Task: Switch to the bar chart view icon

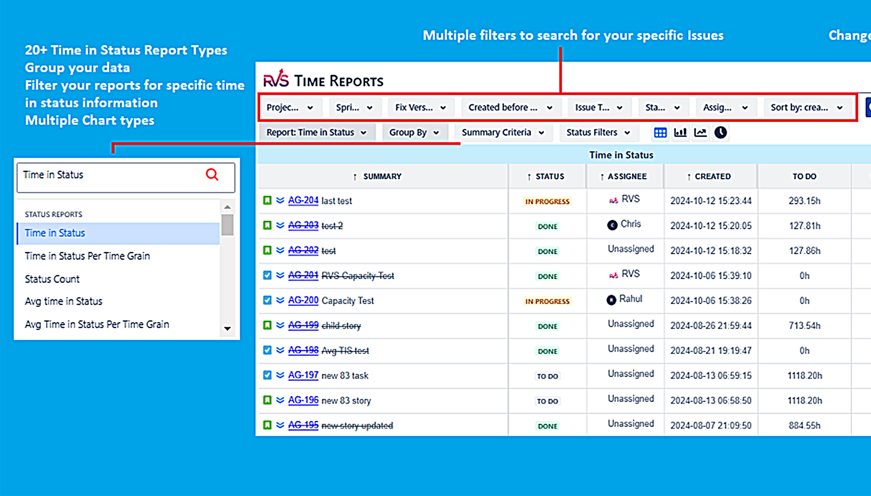Action: [x=680, y=132]
